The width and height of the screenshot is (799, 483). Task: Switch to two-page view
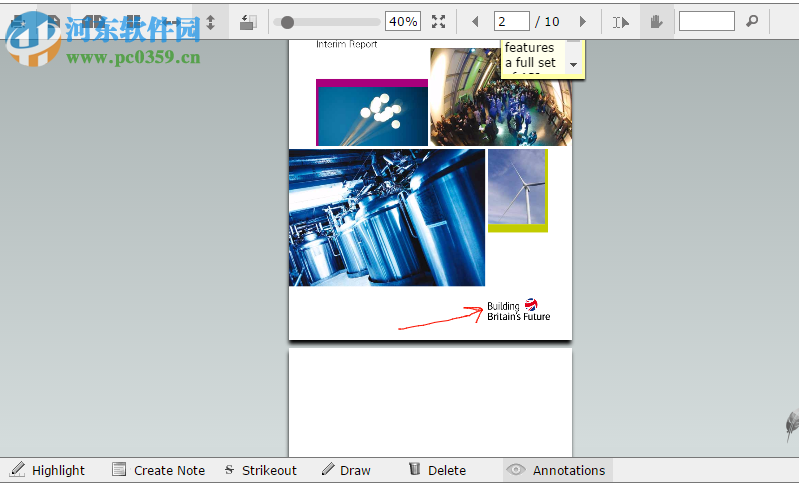pos(93,21)
